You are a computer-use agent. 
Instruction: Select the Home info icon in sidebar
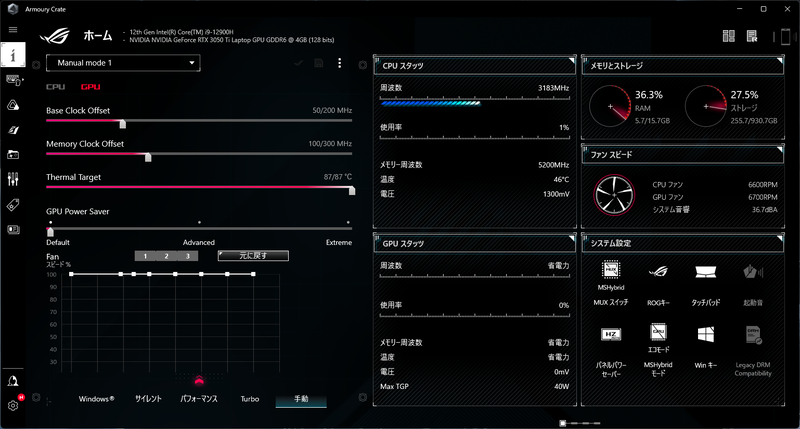(13, 55)
